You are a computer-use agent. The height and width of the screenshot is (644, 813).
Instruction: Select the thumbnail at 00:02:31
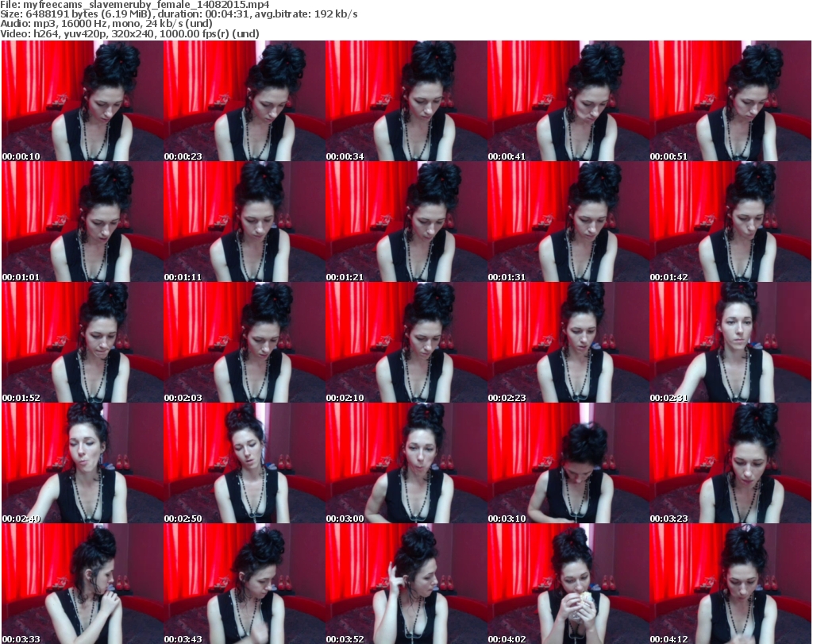pyautogui.click(x=730, y=342)
